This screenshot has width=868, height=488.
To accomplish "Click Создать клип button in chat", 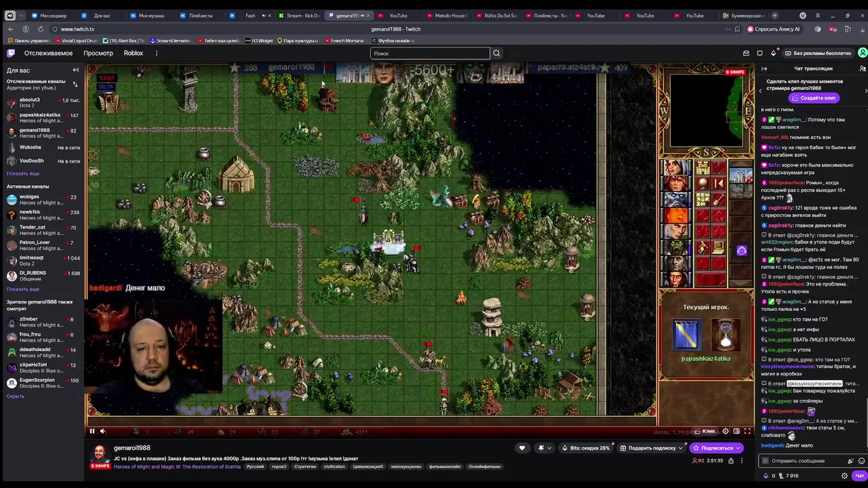I will [814, 98].
